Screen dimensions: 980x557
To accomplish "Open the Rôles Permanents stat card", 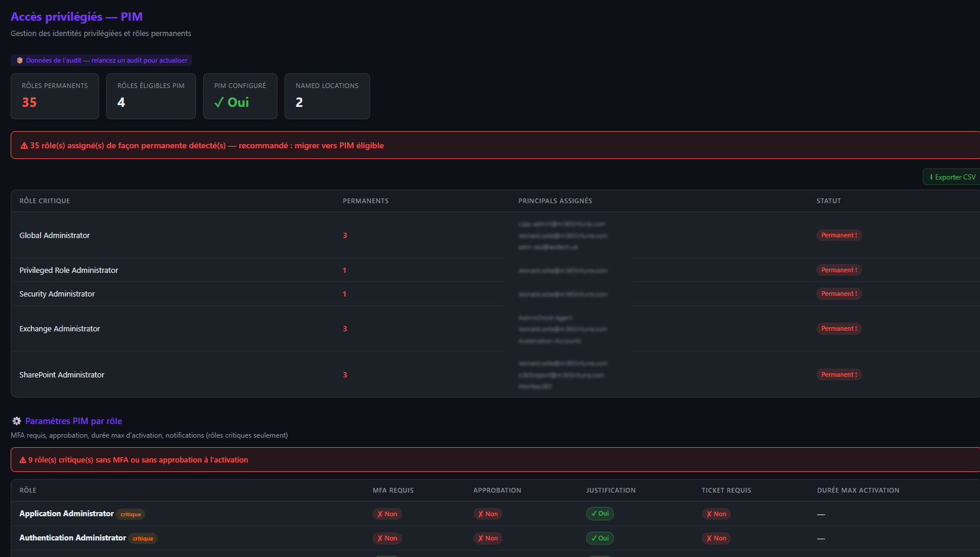I will pos(55,96).
